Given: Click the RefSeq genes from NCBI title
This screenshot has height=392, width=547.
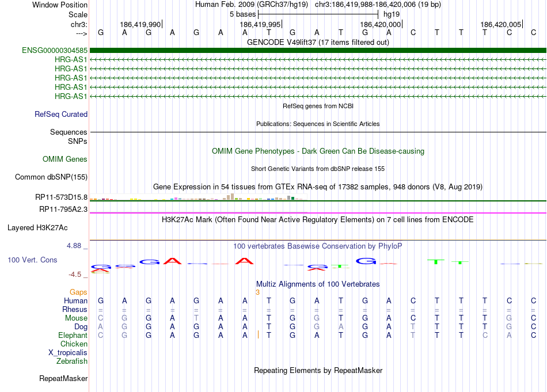Looking at the screenshot, I should (x=318, y=106).
